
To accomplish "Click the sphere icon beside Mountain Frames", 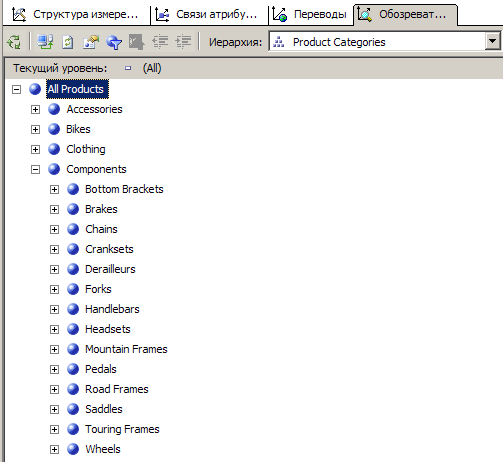I will 73,349.
